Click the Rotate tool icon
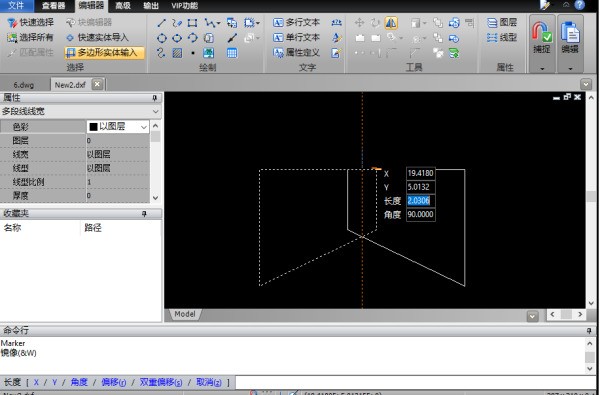Viewport: 600px width, 395px height. [375, 23]
